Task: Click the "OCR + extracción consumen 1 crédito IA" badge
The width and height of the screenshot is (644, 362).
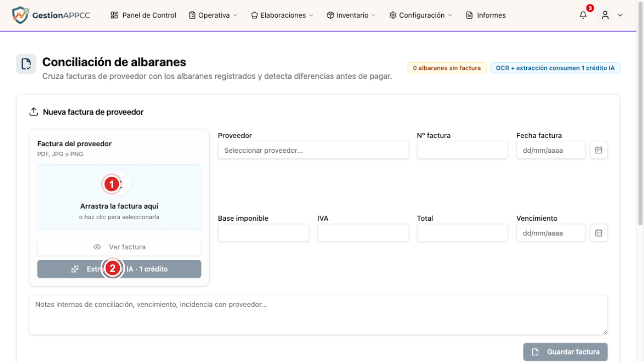Action: point(555,68)
